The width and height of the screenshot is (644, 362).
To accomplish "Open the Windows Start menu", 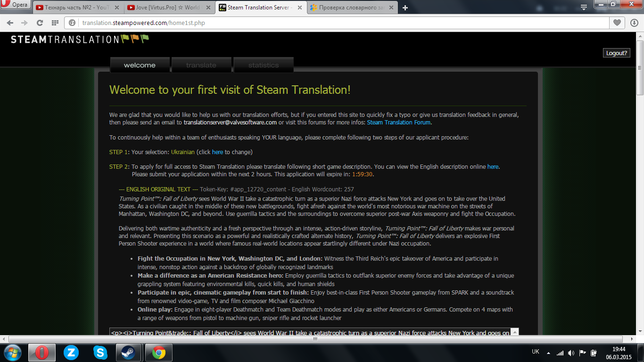I will pos(13,353).
